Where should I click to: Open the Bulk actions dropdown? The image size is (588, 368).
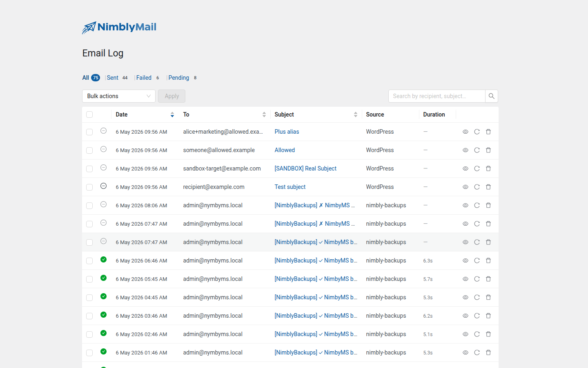[119, 96]
